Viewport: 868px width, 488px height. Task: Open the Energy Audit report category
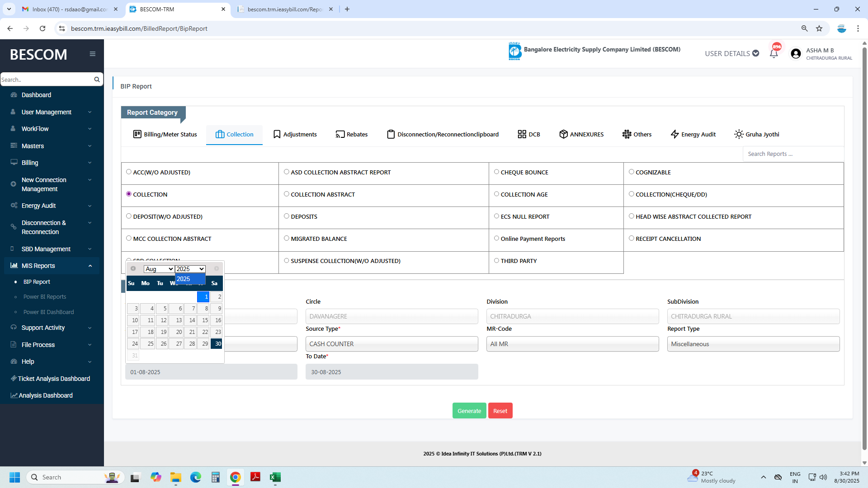point(693,134)
